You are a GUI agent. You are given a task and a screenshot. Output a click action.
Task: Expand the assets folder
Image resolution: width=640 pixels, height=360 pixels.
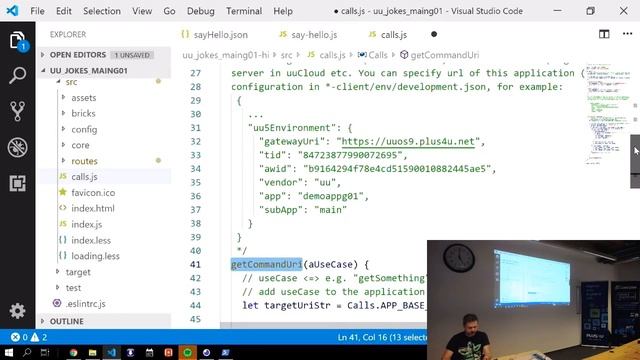(84, 98)
